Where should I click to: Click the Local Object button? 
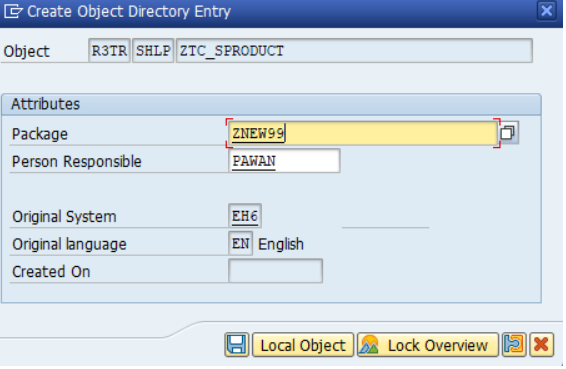pyautogui.click(x=303, y=345)
